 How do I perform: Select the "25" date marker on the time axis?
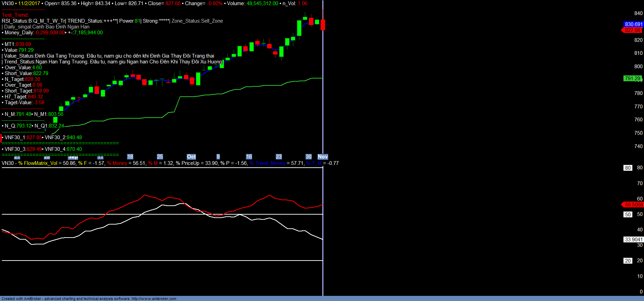point(160,157)
